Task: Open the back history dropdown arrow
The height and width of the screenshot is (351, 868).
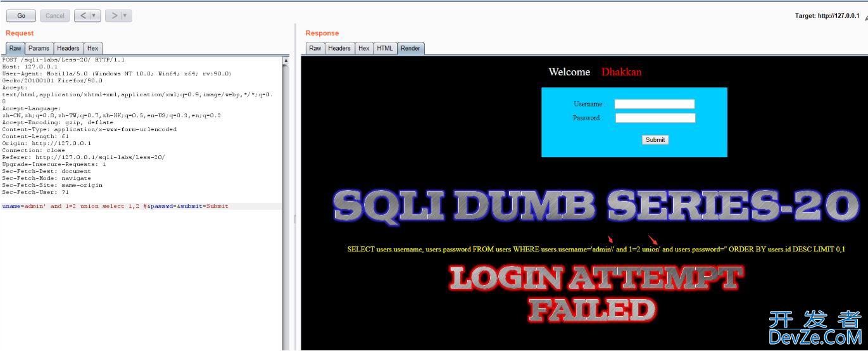Action: point(94,16)
